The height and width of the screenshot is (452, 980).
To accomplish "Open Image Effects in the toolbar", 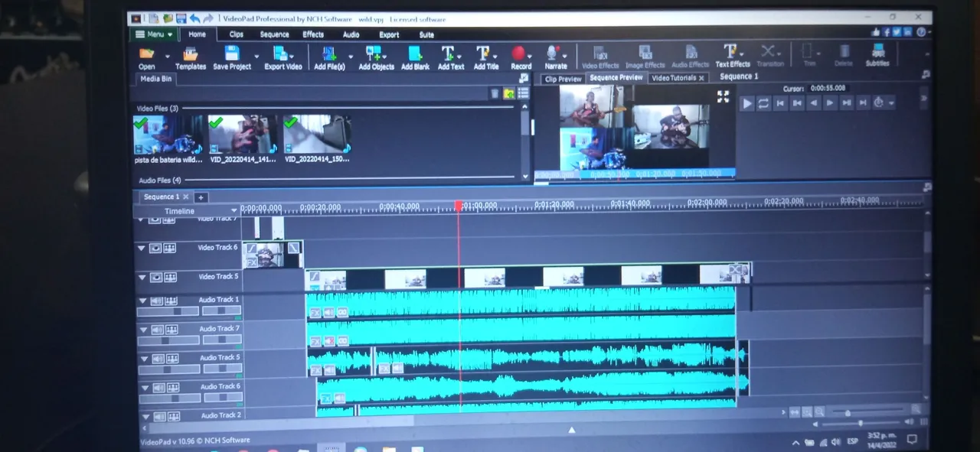I will pyautogui.click(x=645, y=57).
